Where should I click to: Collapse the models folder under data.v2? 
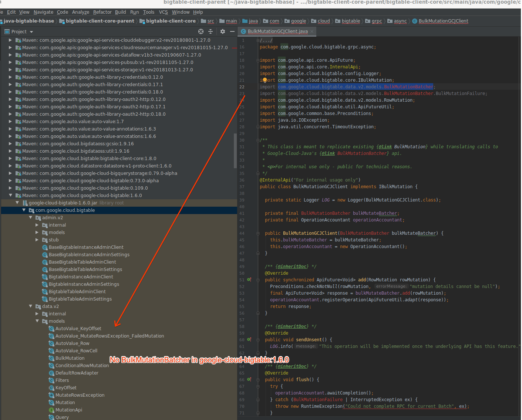coord(37,321)
